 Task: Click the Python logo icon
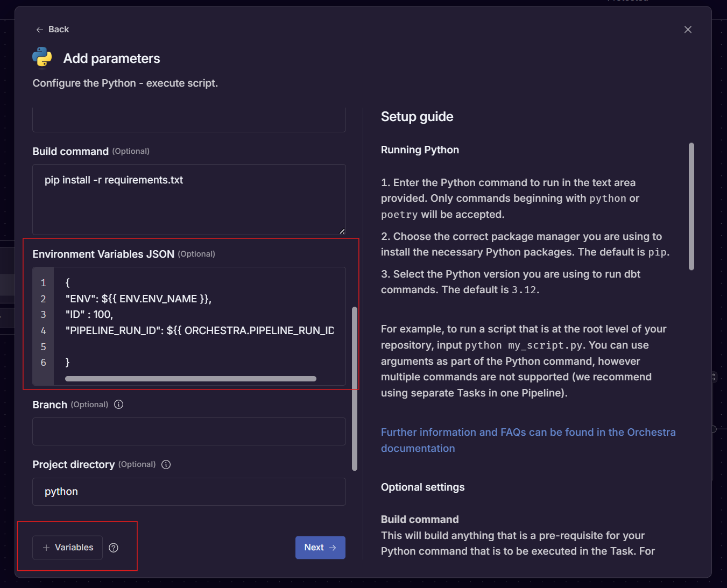42,58
